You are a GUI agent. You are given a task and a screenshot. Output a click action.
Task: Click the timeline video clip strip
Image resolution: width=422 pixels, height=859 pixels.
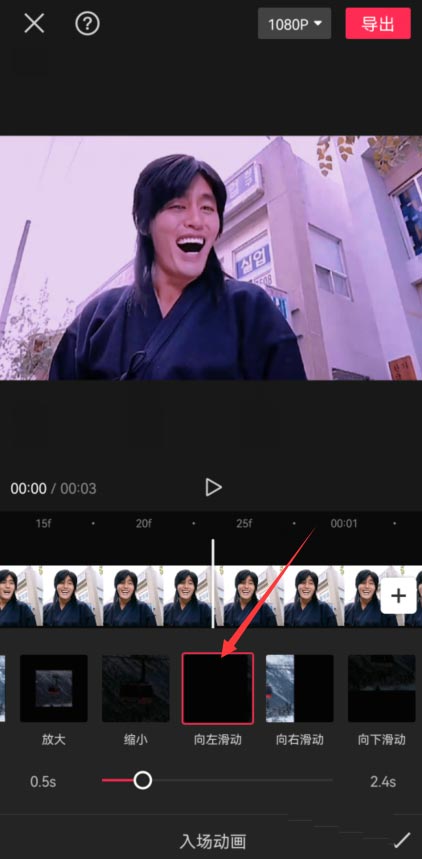[x=211, y=596]
